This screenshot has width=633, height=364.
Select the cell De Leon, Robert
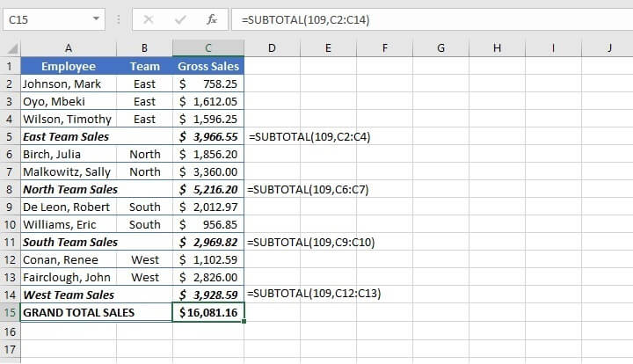tap(69, 207)
